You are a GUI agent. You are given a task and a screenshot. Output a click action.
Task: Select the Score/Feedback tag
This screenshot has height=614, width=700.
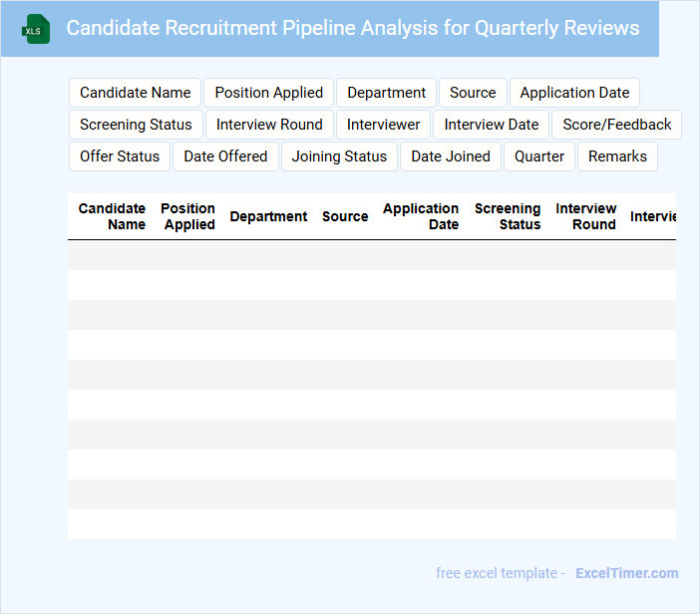coord(617,125)
